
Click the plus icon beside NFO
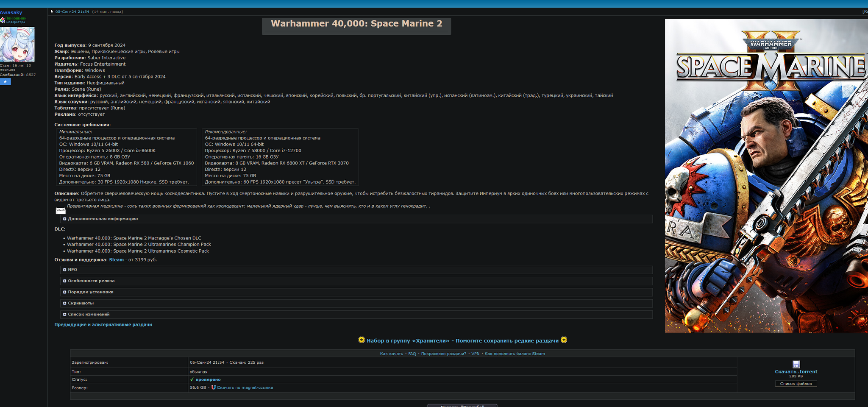point(64,270)
